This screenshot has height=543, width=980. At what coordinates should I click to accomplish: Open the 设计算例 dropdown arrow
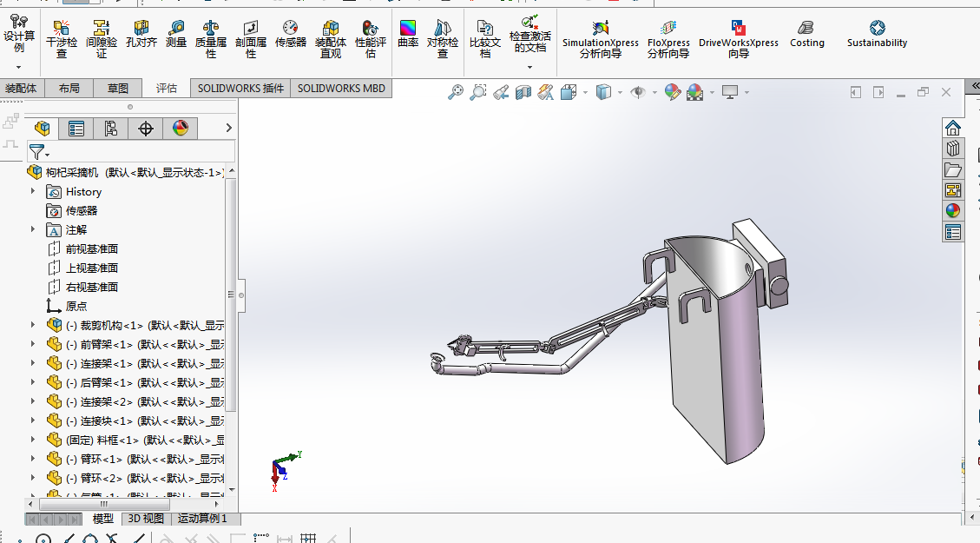pos(19,67)
